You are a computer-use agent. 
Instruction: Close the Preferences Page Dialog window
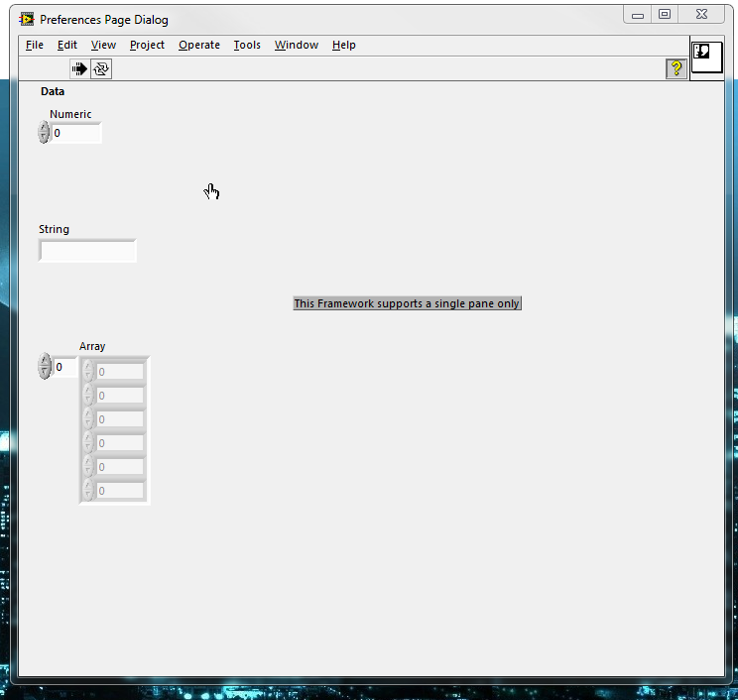coord(701,15)
